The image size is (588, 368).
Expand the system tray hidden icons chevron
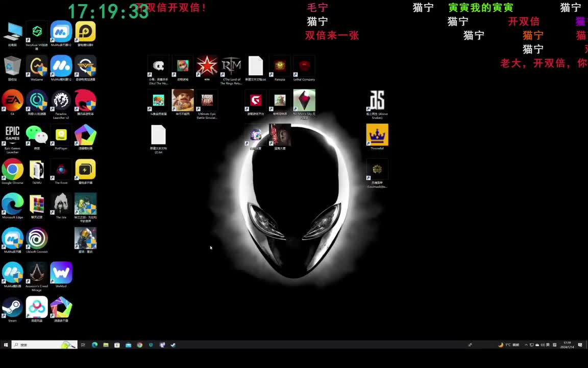tap(526, 344)
